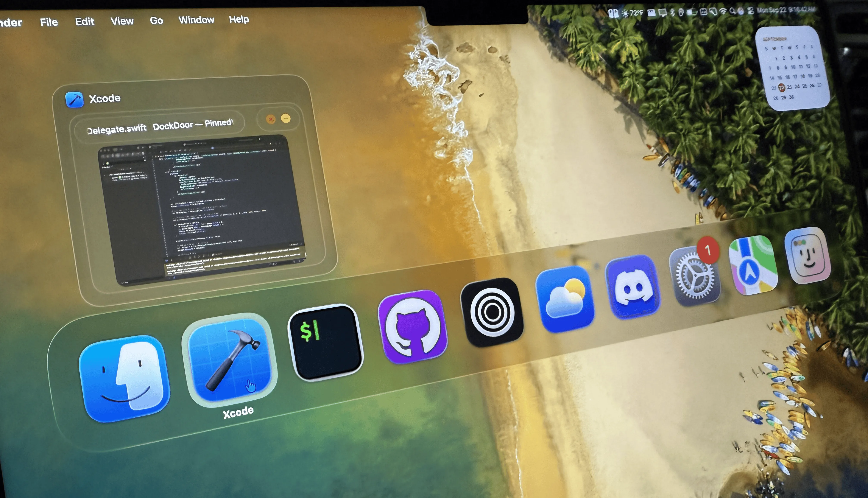This screenshot has height=498, width=868.
Task: Close the Xcode window from the preview
Action: pyautogui.click(x=271, y=119)
